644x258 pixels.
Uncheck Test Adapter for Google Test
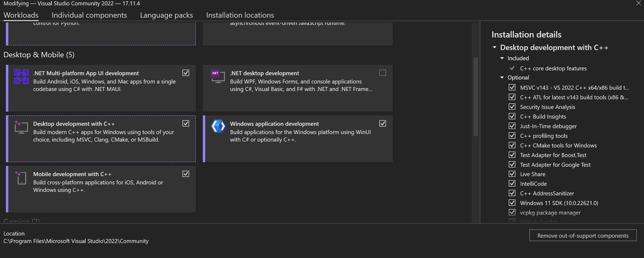click(x=512, y=165)
